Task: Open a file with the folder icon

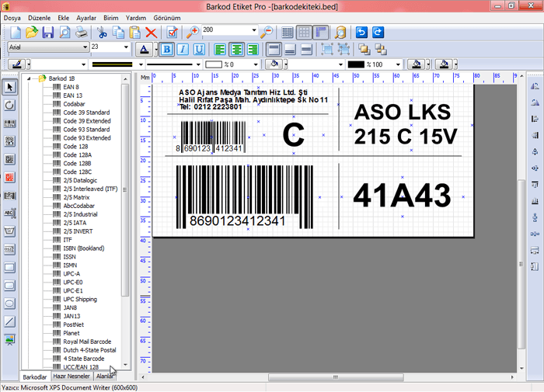Action: [x=32, y=33]
